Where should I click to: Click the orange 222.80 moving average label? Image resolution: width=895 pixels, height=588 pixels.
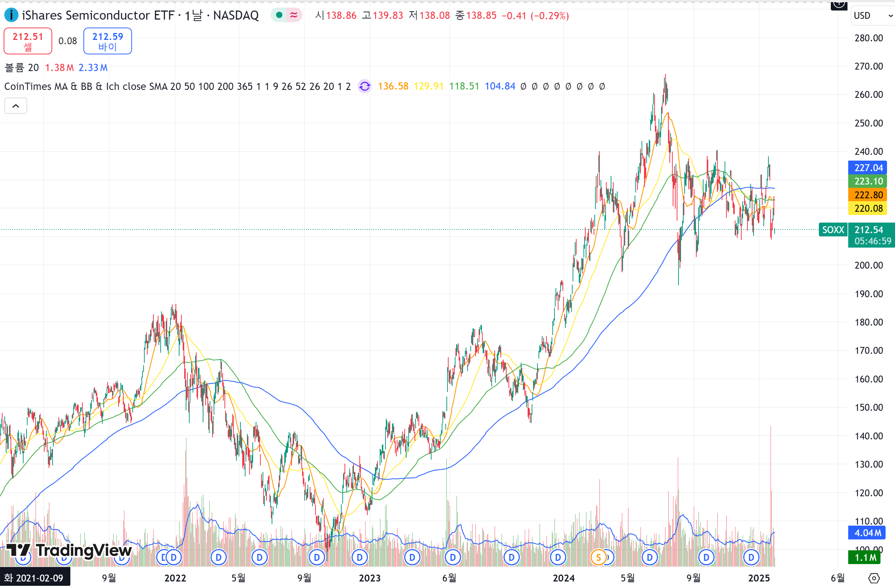pyautogui.click(x=867, y=195)
